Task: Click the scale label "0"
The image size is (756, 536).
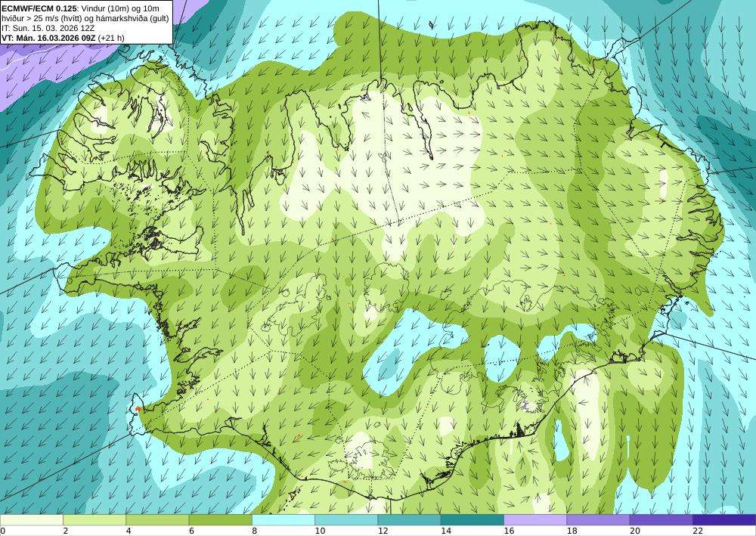Action: coord(2,531)
